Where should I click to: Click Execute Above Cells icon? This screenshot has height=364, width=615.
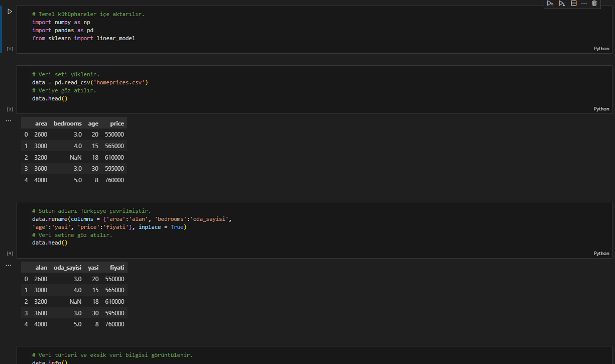550,4
